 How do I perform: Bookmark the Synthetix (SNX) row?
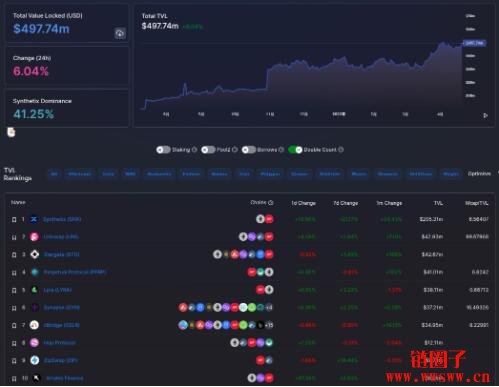click(x=14, y=220)
